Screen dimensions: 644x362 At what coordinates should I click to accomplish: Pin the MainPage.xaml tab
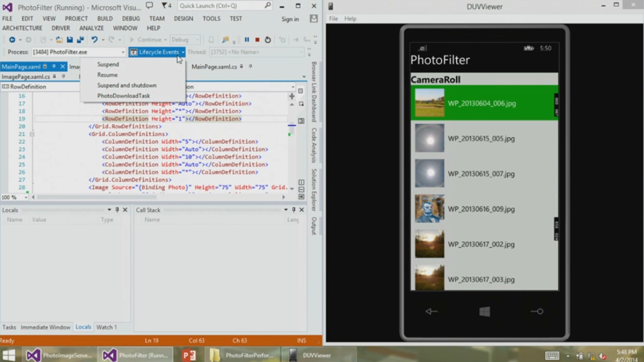click(54, 67)
